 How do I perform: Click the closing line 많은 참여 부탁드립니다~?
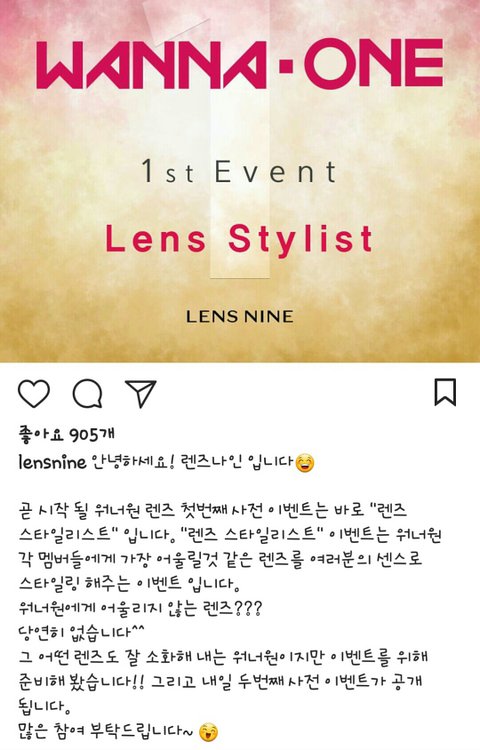click(106, 731)
